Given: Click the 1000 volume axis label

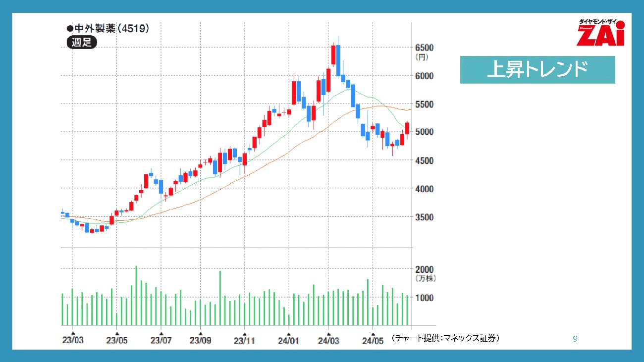Looking at the screenshot, I should pyautogui.click(x=424, y=297).
